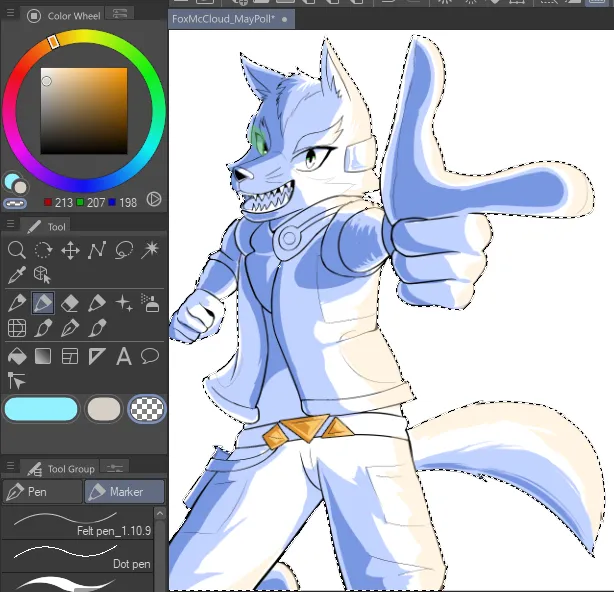The image size is (614, 592).
Task: Select the Frame border panel tool
Action: pyautogui.click(x=70, y=356)
